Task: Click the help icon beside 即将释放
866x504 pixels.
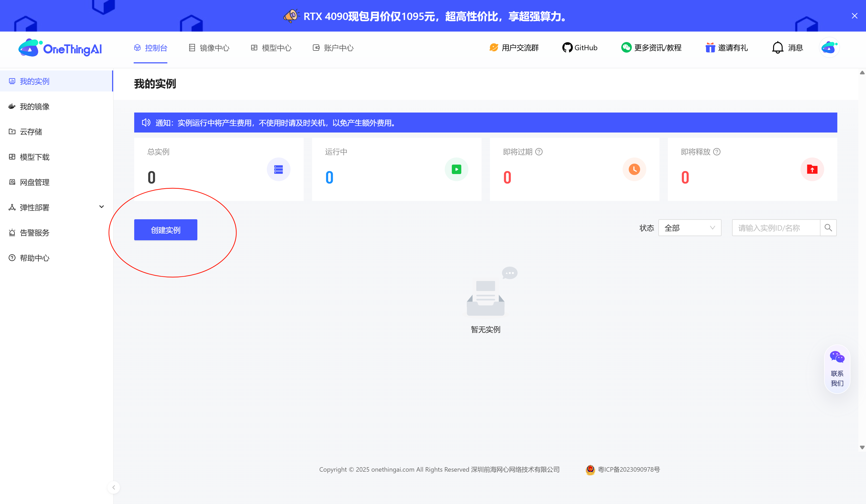Action: pos(717,152)
